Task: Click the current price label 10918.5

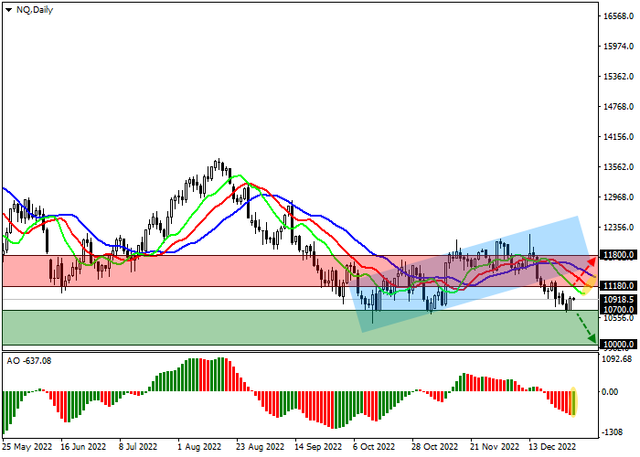Action: tap(618, 299)
